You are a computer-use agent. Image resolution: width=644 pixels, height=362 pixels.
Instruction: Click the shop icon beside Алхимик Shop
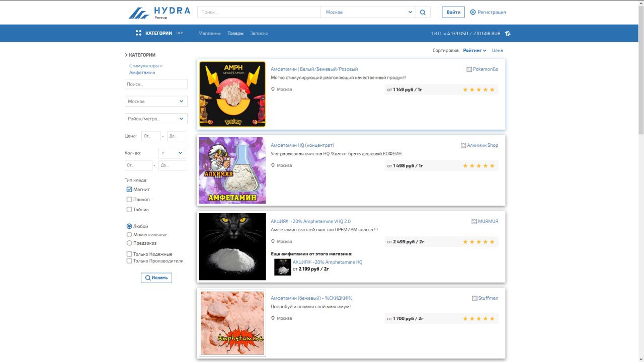pyautogui.click(x=463, y=145)
